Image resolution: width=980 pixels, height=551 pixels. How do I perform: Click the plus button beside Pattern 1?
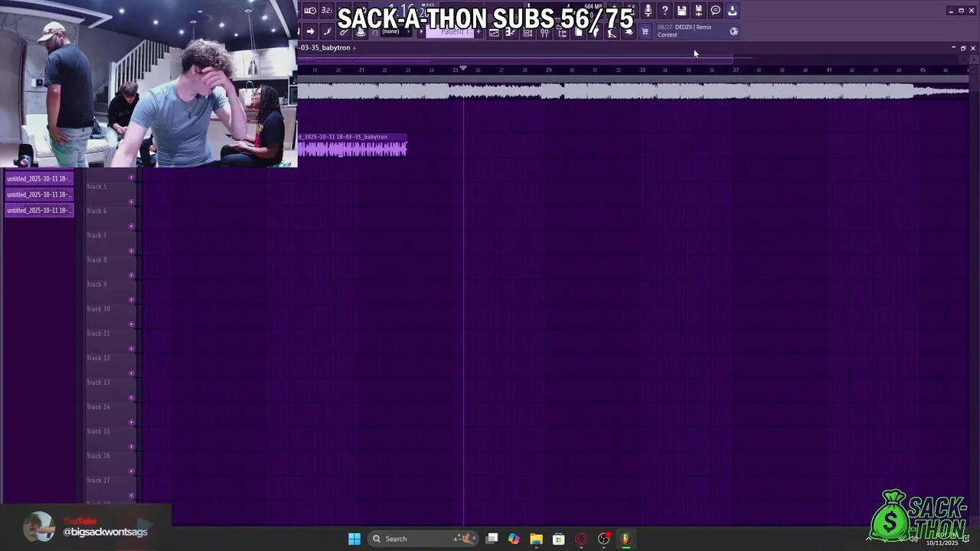478,32
